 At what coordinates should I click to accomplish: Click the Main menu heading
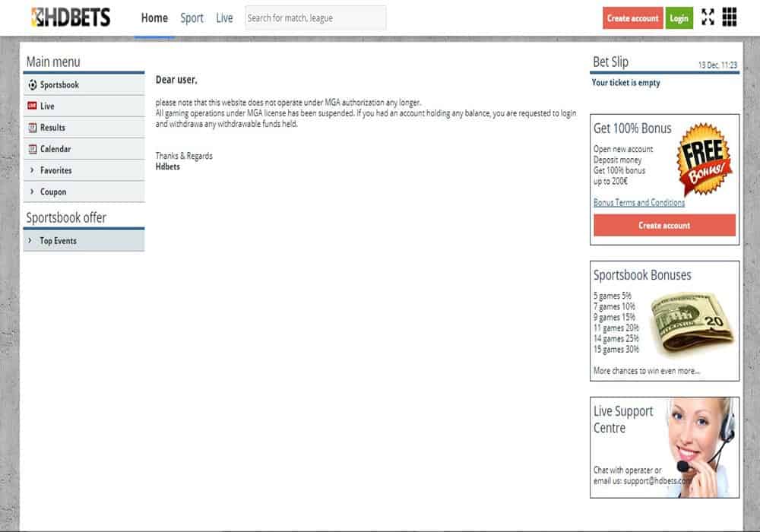(x=53, y=62)
